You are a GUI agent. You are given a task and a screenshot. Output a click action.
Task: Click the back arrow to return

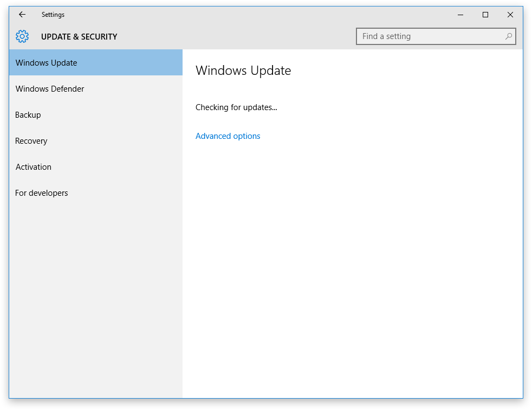pos(22,15)
